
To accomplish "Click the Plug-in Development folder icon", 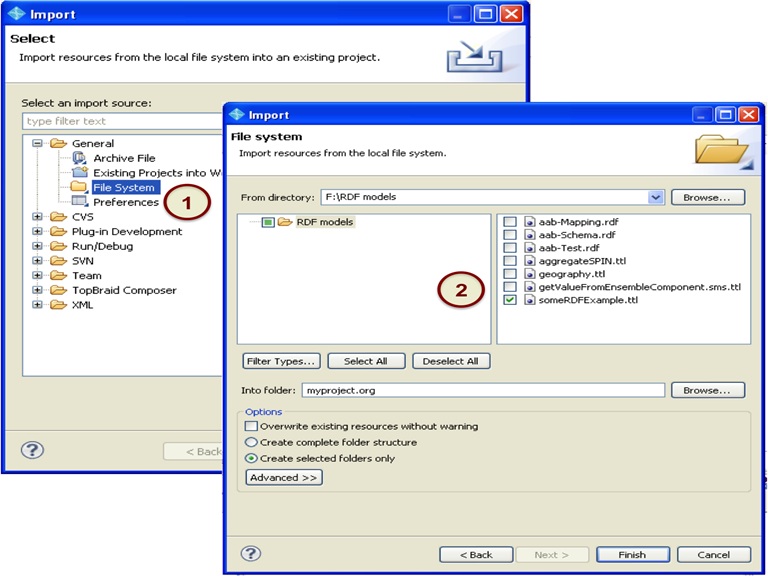I will (x=58, y=231).
